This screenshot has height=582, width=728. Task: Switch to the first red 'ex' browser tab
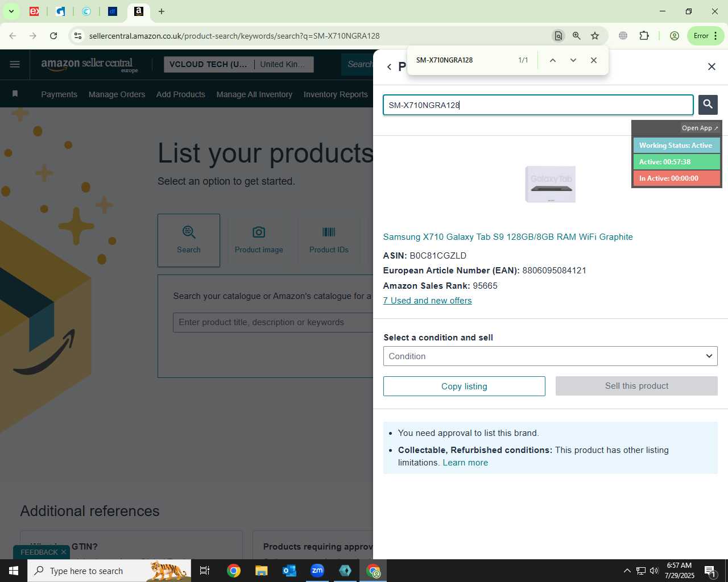tap(34, 11)
